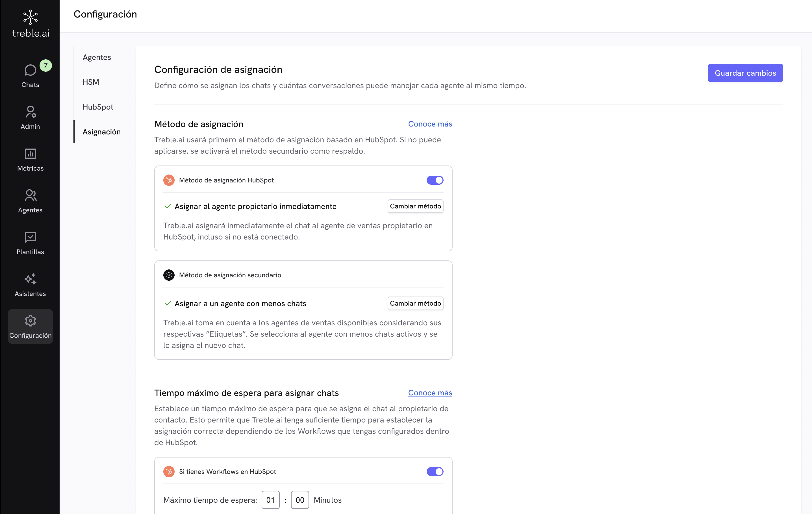Open Cambiar método for HubSpot assignment
This screenshot has width=812, height=514.
click(x=415, y=206)
